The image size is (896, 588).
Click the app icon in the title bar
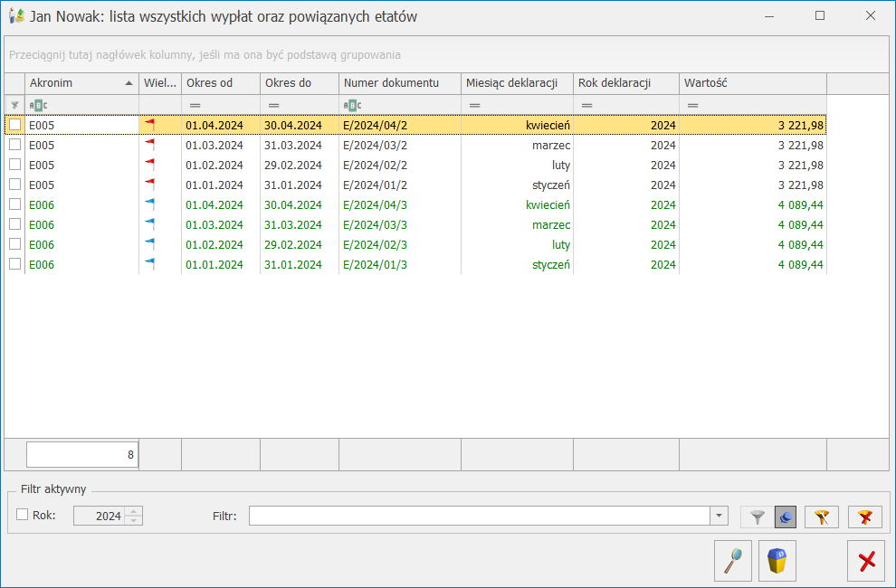click(x=16, y=16)
